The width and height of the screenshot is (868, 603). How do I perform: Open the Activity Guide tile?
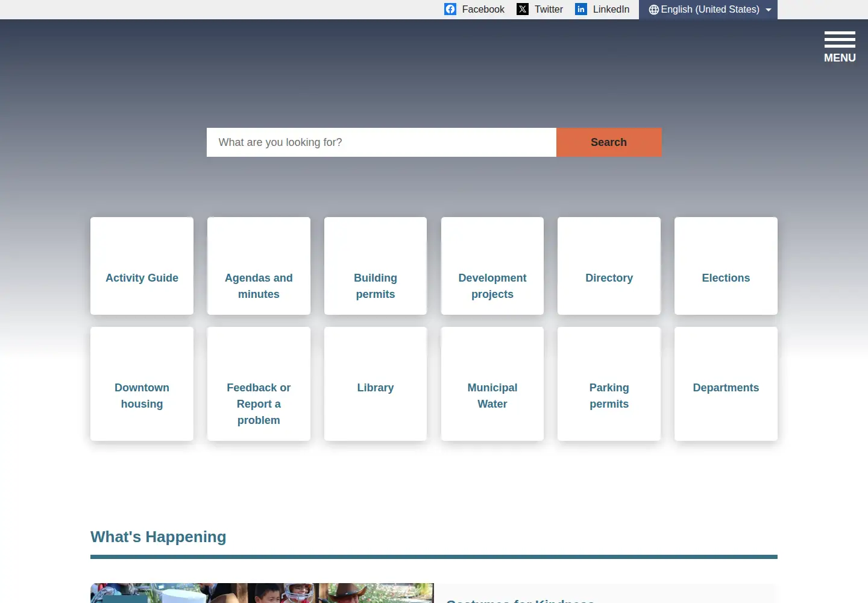click(x=142, y=266)
